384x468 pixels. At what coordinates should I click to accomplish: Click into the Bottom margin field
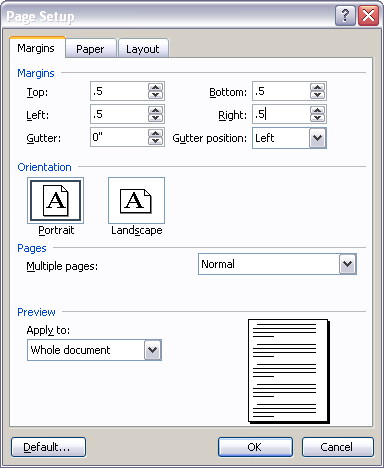pyautogui.click(x=281, y=91)
